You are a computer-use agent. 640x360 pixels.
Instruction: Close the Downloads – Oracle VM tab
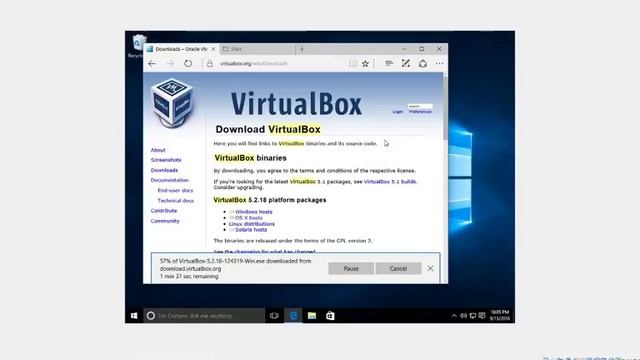(x=213, y=49)
